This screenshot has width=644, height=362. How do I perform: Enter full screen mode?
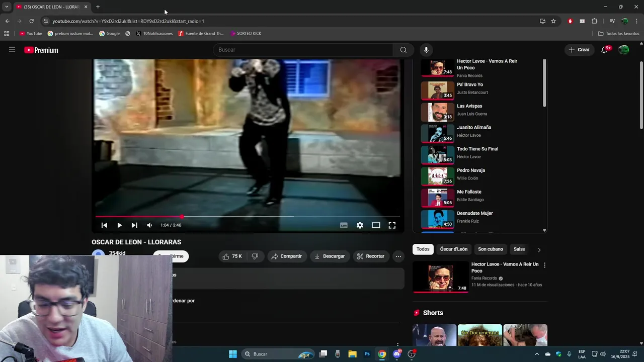(x=392, y=225)
